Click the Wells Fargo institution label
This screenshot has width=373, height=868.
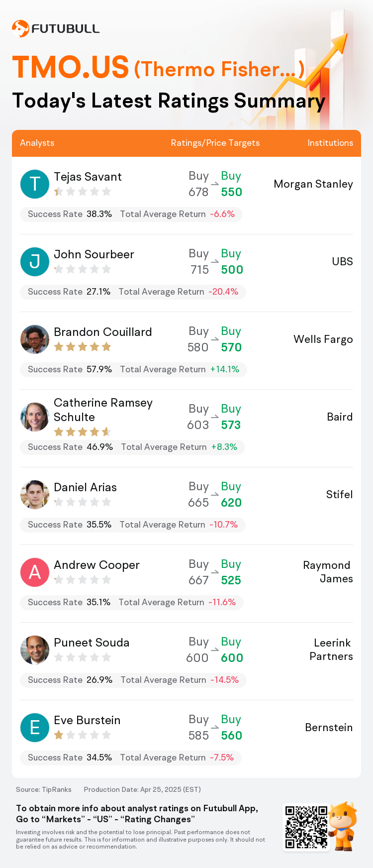[323, 339]
